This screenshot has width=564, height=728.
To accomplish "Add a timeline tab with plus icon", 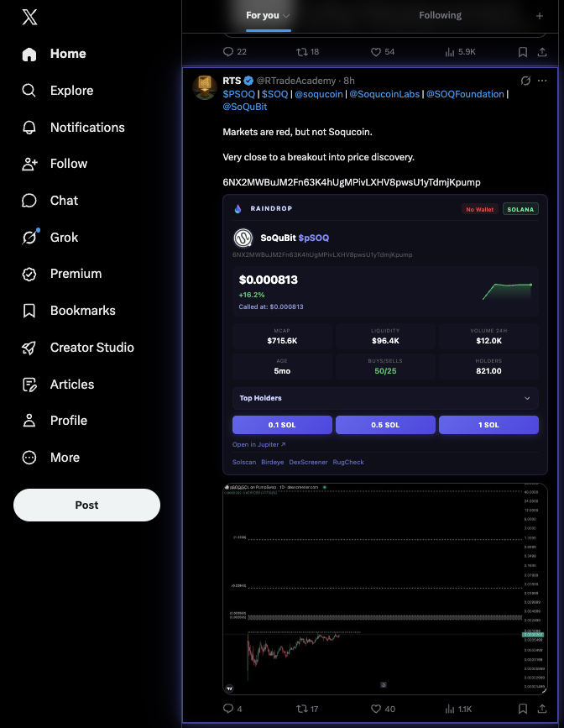I will pyautogui.click(x=540, y=16).
